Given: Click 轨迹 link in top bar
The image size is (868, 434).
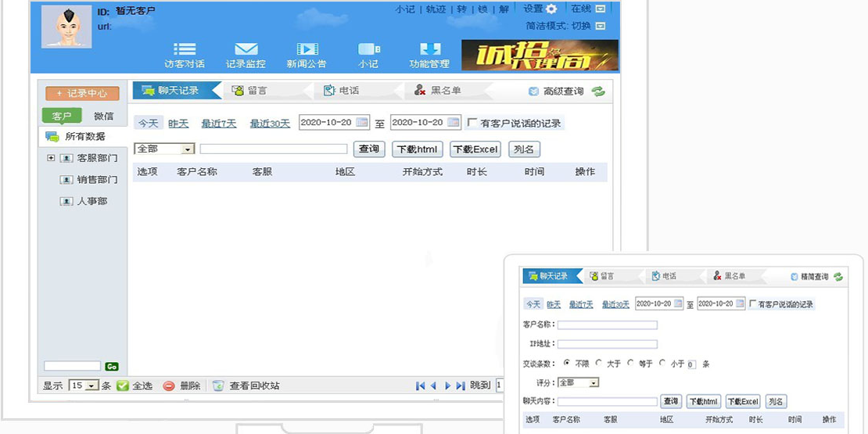Looking at the screenshot, I should pos(436,9).
